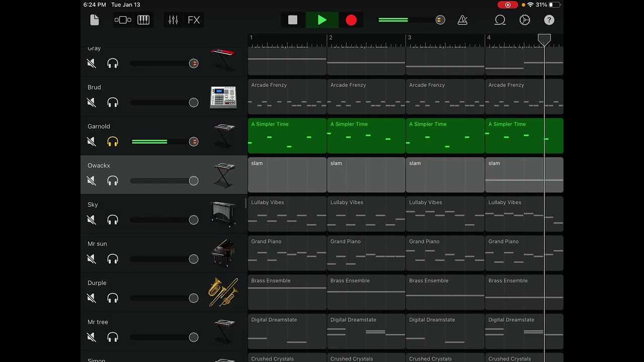
Task: Stop playback with the square button
Action: click(x=293, y=20)
